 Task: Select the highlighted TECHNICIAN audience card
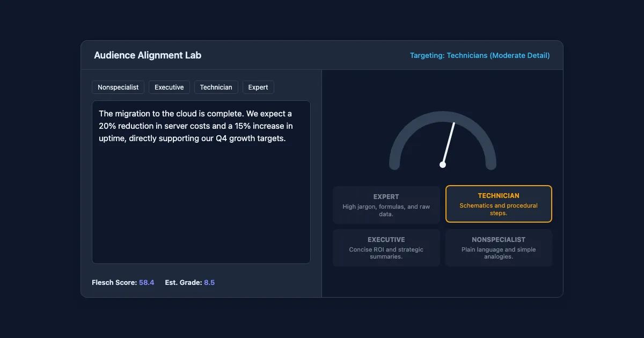click(499, 204)
